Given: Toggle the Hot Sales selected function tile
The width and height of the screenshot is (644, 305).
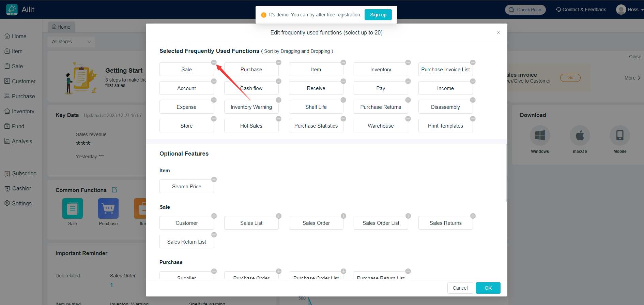Looking at the screenshot, I should point(251,126).
